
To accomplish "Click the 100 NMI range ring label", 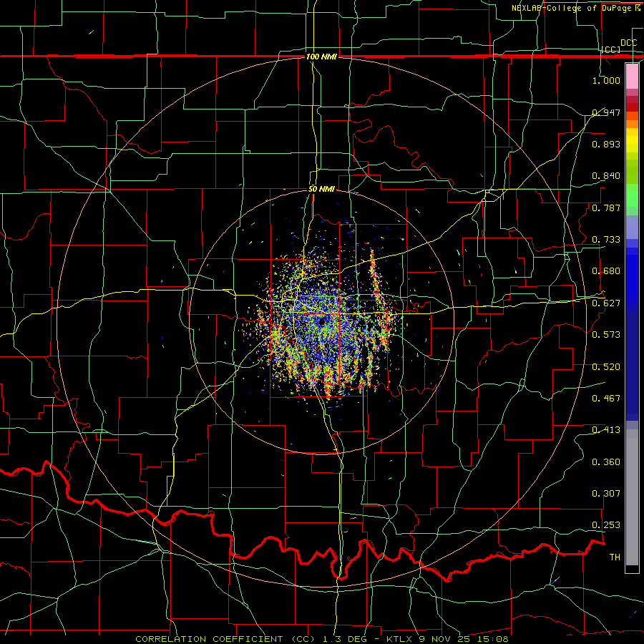I will point(321,57).
